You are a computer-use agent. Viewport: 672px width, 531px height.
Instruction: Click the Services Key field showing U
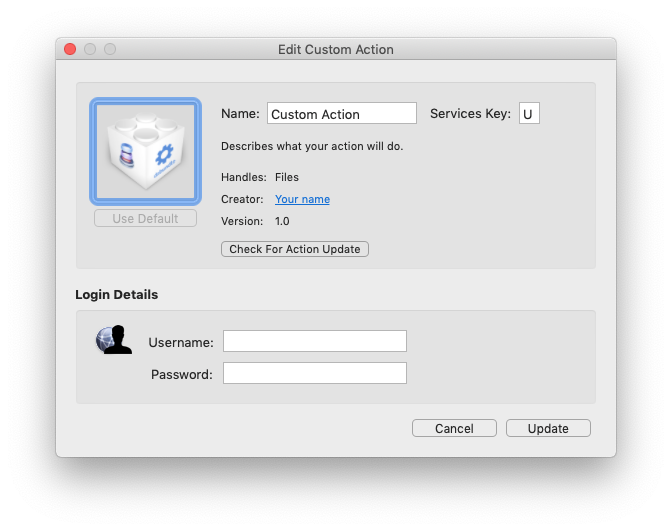529,114
